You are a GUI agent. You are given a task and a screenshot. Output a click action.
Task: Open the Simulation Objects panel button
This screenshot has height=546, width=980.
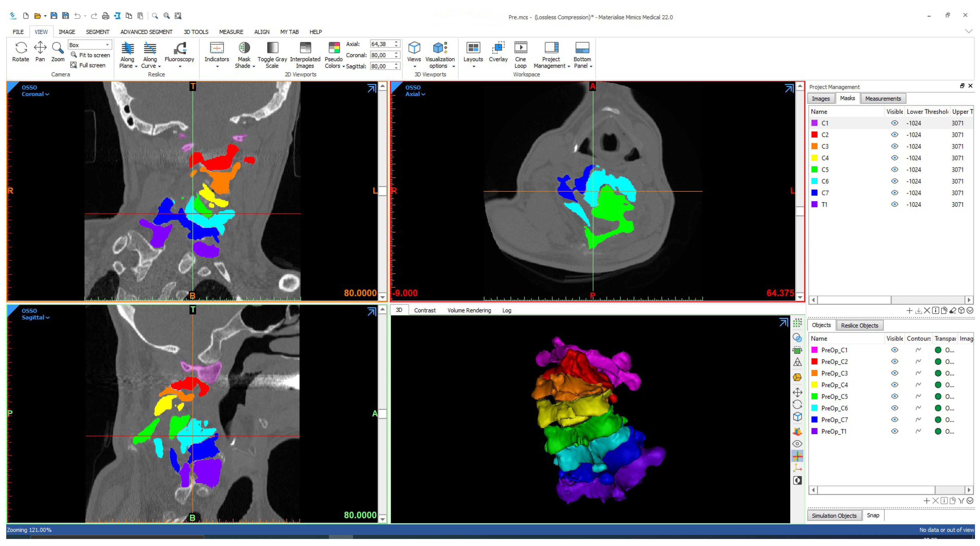pos(834,516)
